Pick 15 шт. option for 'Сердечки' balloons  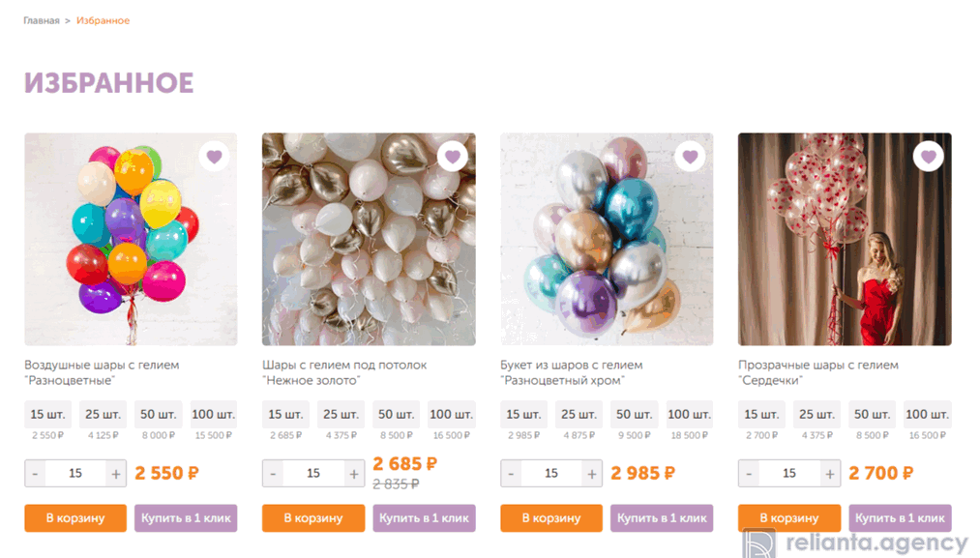point(761,414)
